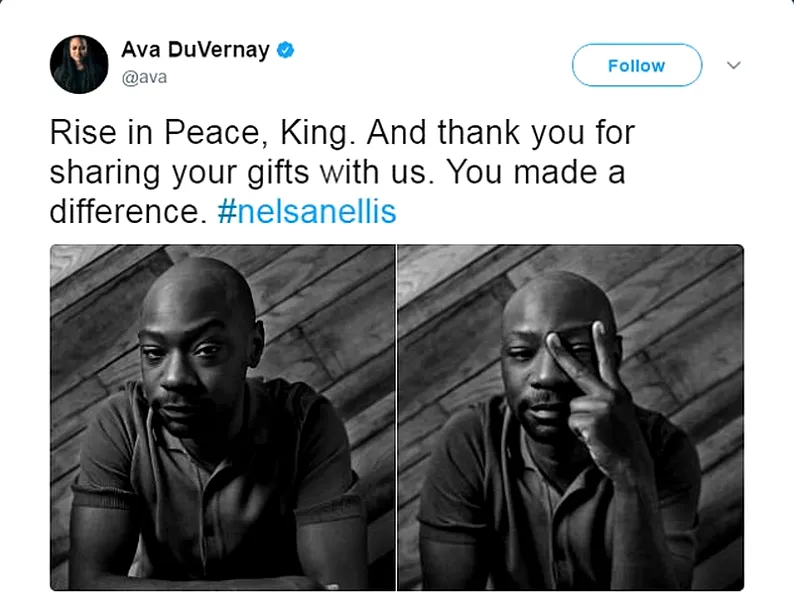794x600 pixels.
Task: Enlarge the first attached tweet image
Action: 222,417
